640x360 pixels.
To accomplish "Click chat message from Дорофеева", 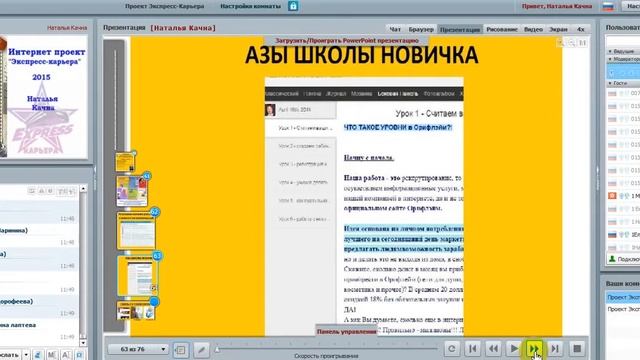I will [39, 307].
